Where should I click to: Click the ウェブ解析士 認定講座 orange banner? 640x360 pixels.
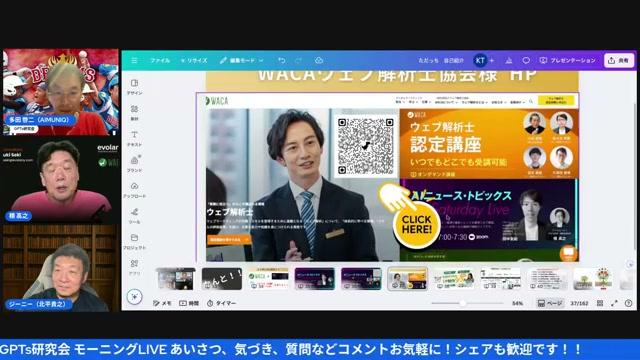tap(489, 144)
